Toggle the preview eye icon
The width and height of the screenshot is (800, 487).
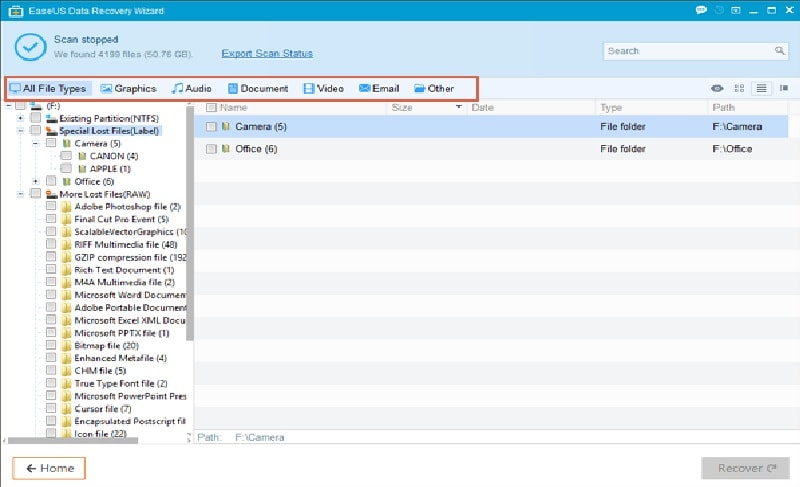tap(717, 88)
